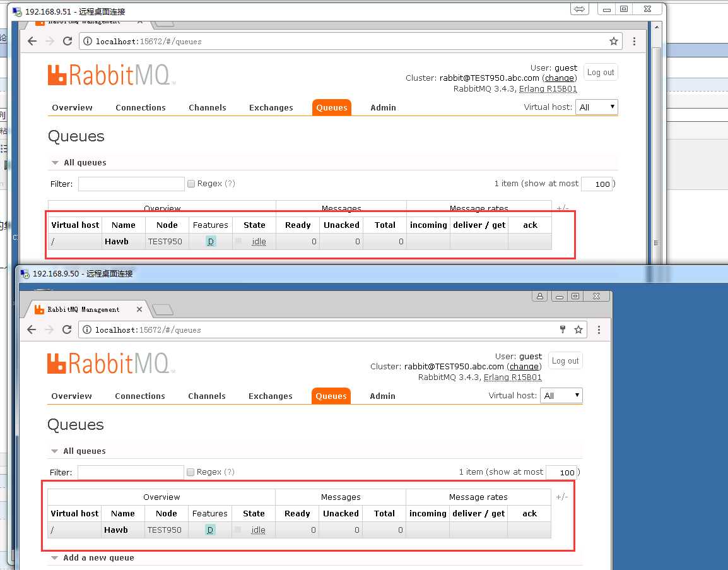Reload page in lower 192.168.9.50 browser

67,330
